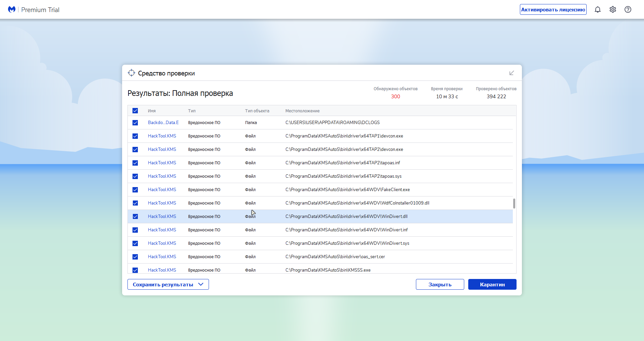Click scanned objects value 394 222
Screen dimensions: 644x341
pos(496,96)
